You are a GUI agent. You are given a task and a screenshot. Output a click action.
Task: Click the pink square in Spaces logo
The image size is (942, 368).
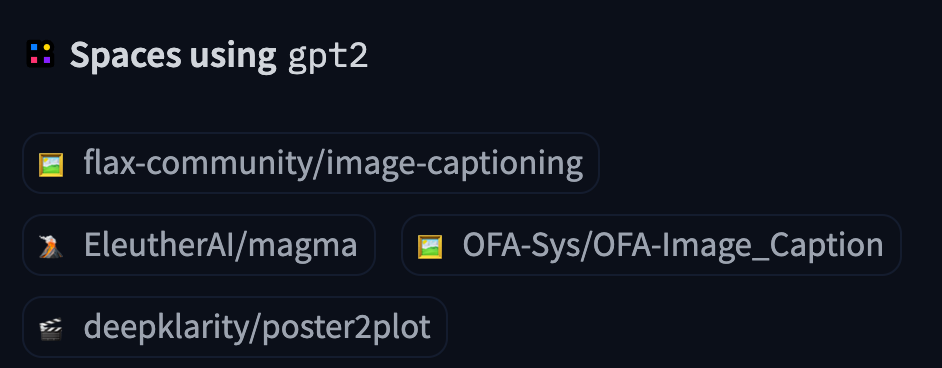click(x=34, y=60)
